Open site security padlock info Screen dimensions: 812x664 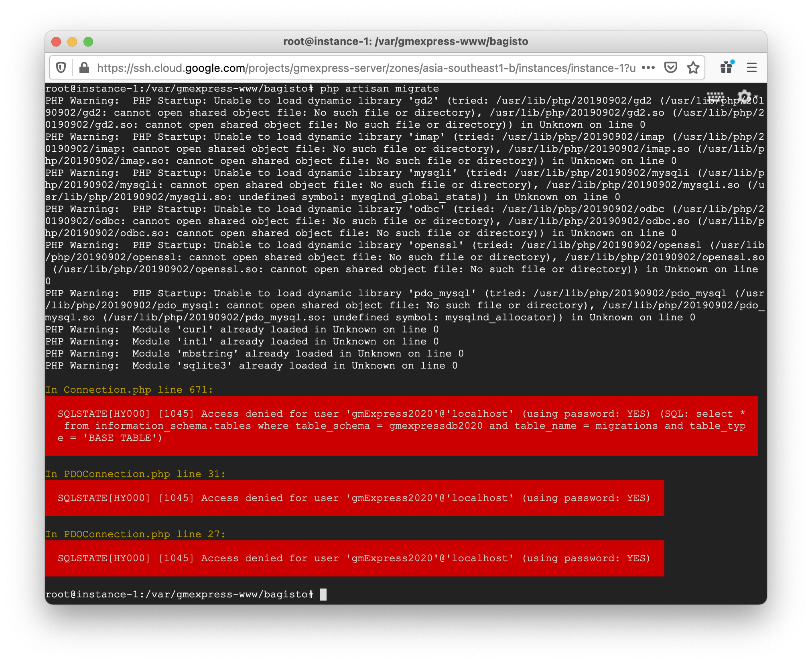pyautogui.click(x=84, y=68)
